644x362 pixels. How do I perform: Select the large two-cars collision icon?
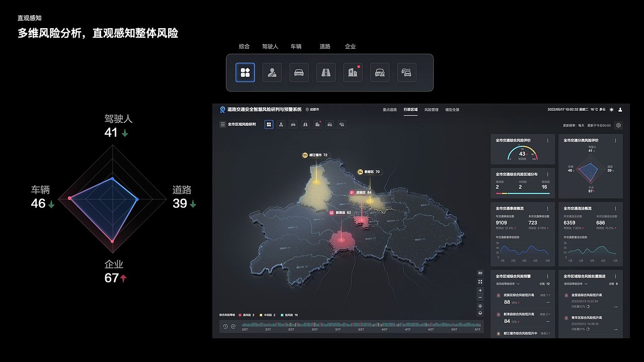407,72
